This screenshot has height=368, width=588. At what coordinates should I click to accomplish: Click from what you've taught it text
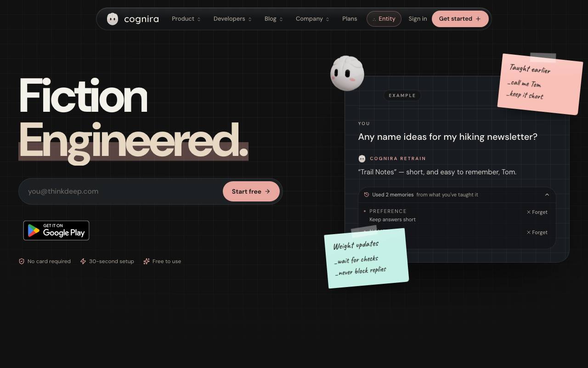click(447, 195)
